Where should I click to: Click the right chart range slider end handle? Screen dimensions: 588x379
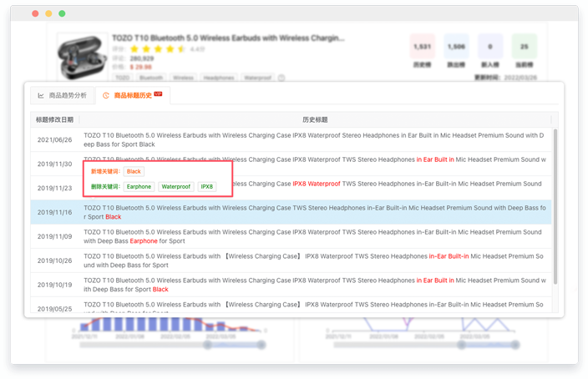tap(515, 345)
